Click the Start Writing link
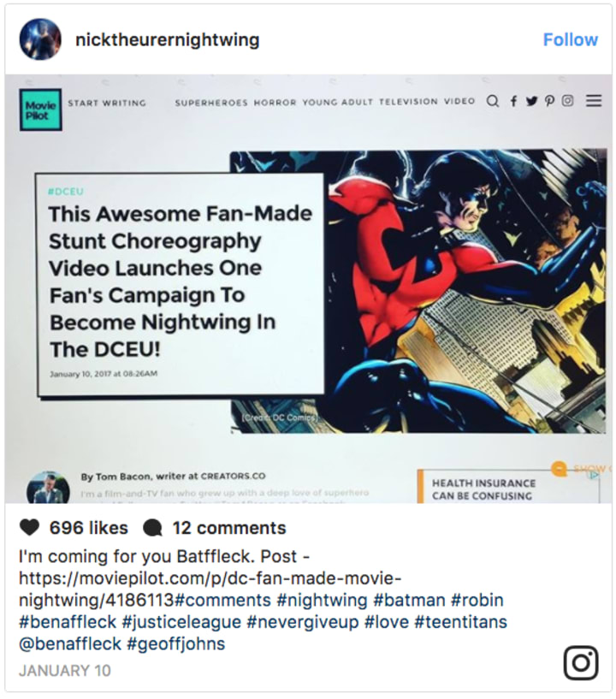616x699 pixels. (x=107, y=103)
